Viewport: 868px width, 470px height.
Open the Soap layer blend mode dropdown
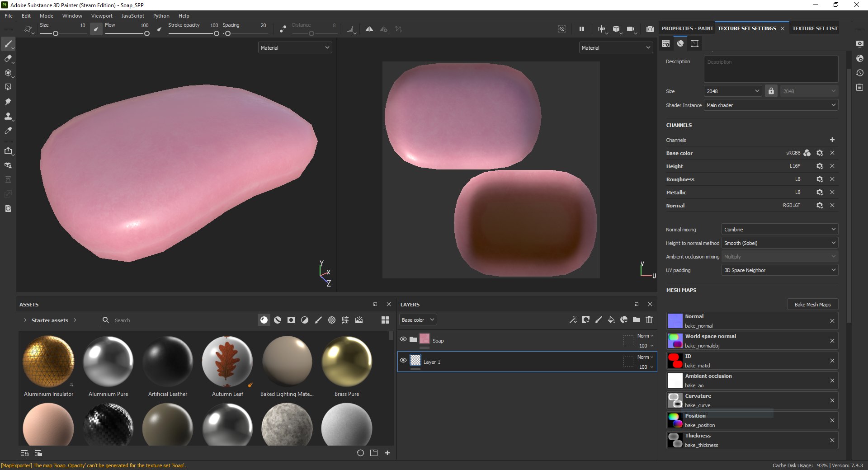(x=645, y=336)
